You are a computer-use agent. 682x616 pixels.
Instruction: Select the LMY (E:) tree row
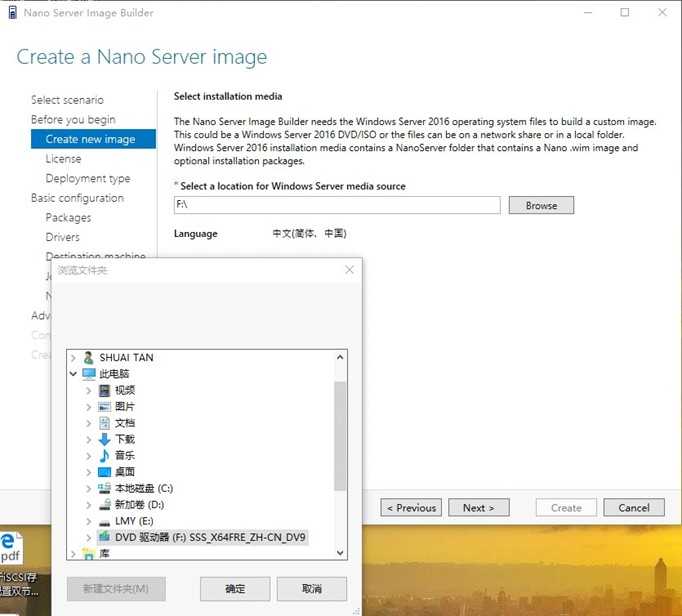[134, 521]
